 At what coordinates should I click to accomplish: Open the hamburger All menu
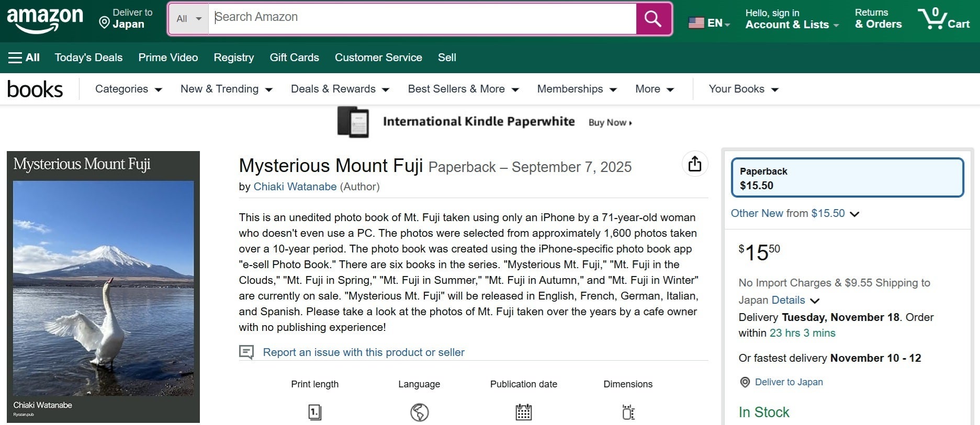point(24,58)
